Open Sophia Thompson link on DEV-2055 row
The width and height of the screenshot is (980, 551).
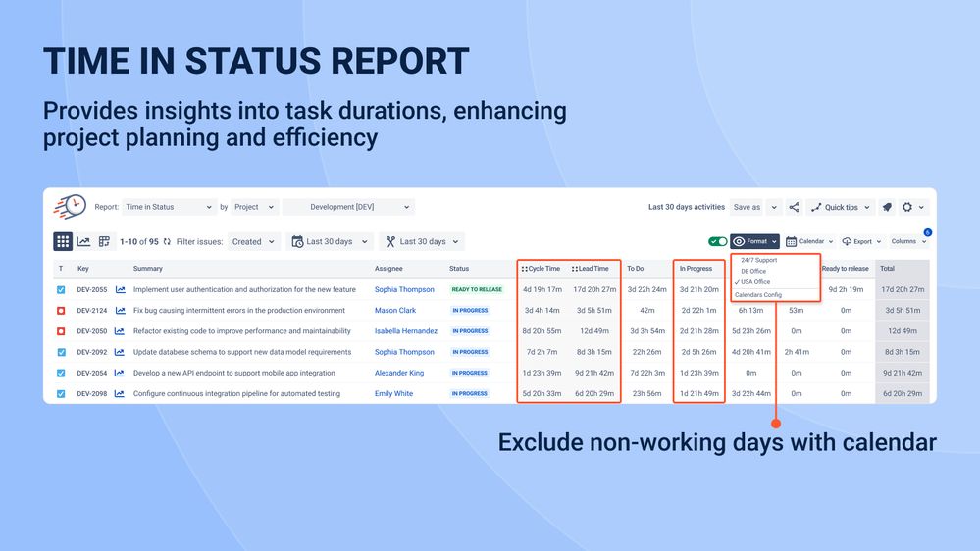[x=404, y=289]
